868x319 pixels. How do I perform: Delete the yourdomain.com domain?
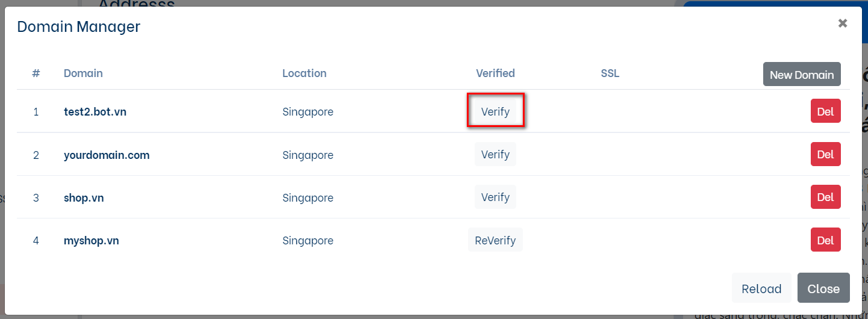(825, 155)
